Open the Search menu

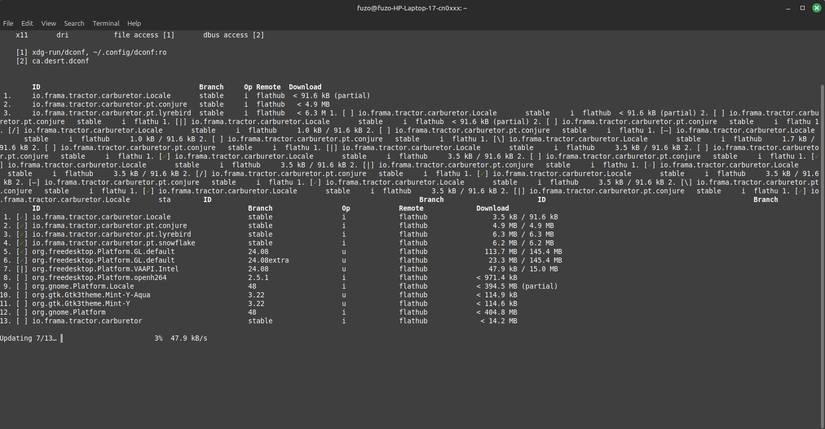(x=74, y=23)
